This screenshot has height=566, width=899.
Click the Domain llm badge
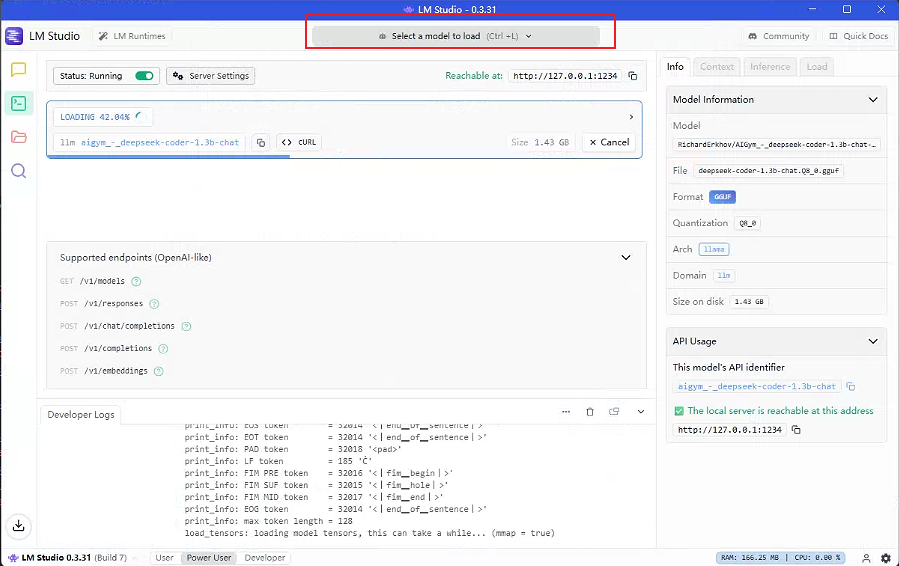[x=724, y=276]
